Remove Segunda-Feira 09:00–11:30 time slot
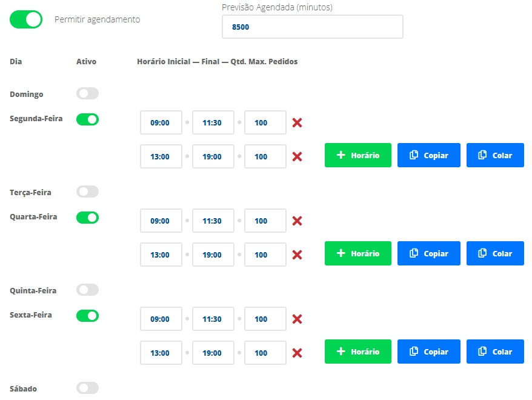The width and height of the screenshot is (532, 400). [297, 123]
